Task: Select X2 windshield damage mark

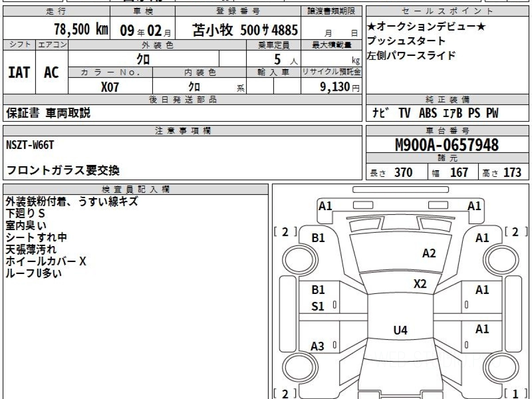Action: point(420,284)
